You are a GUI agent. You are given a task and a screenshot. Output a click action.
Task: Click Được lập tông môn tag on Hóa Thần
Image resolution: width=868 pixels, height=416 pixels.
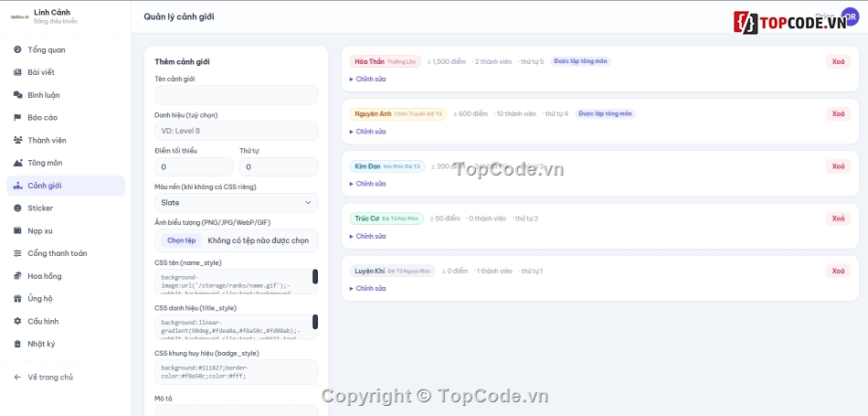[581, 61]
